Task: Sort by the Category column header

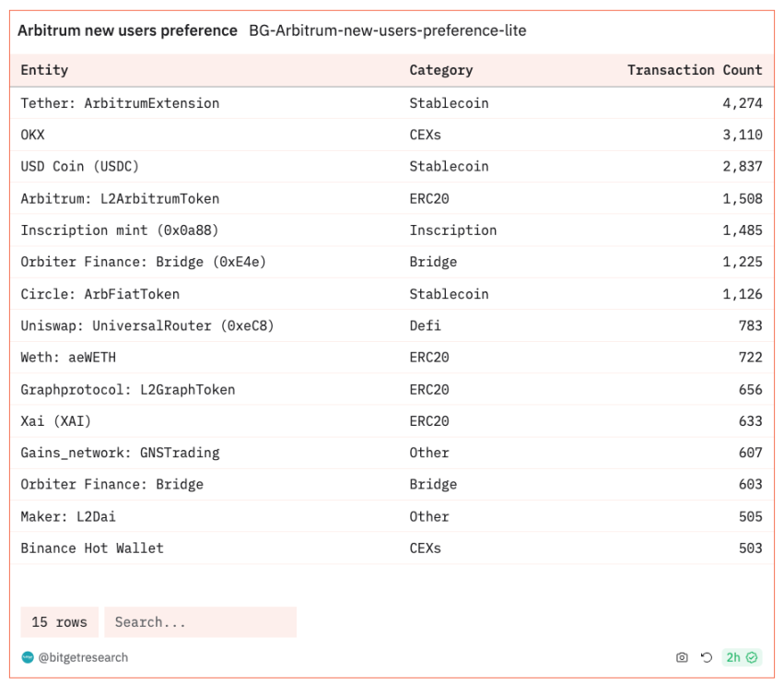Action: (x=441, y=70)
